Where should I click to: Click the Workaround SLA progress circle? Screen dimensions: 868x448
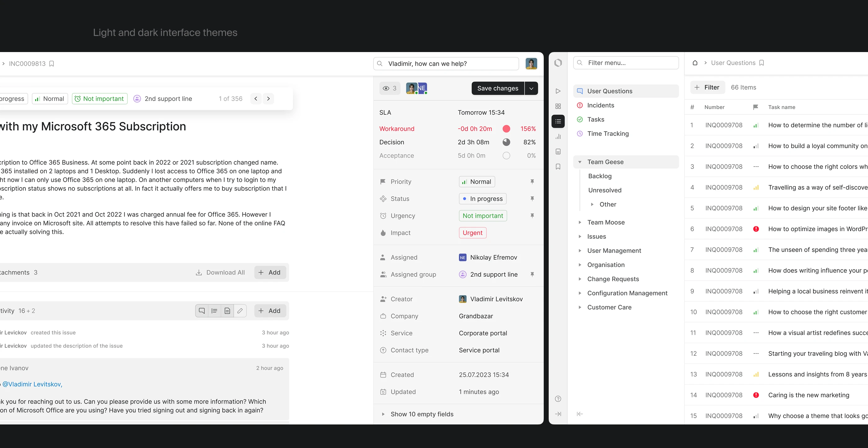coord(507,128)
